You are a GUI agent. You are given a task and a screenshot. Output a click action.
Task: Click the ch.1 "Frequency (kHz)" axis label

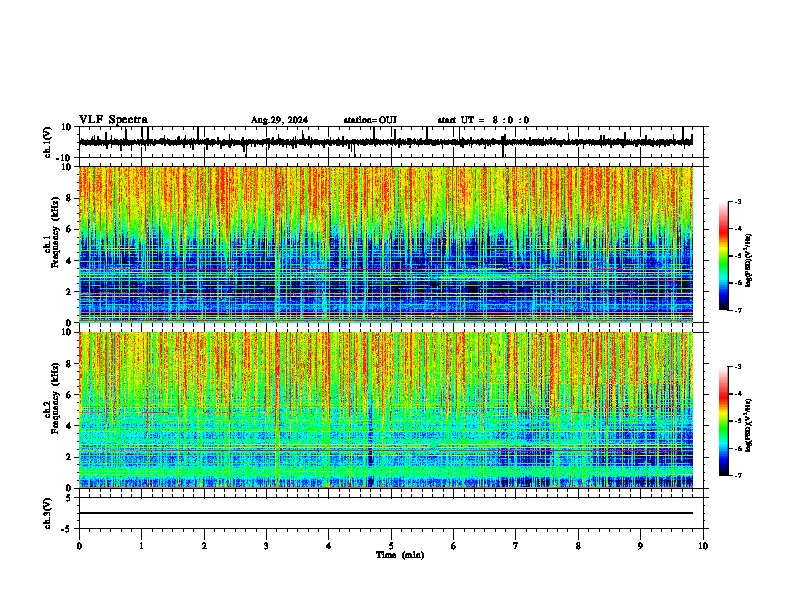(x=55, y=233)
